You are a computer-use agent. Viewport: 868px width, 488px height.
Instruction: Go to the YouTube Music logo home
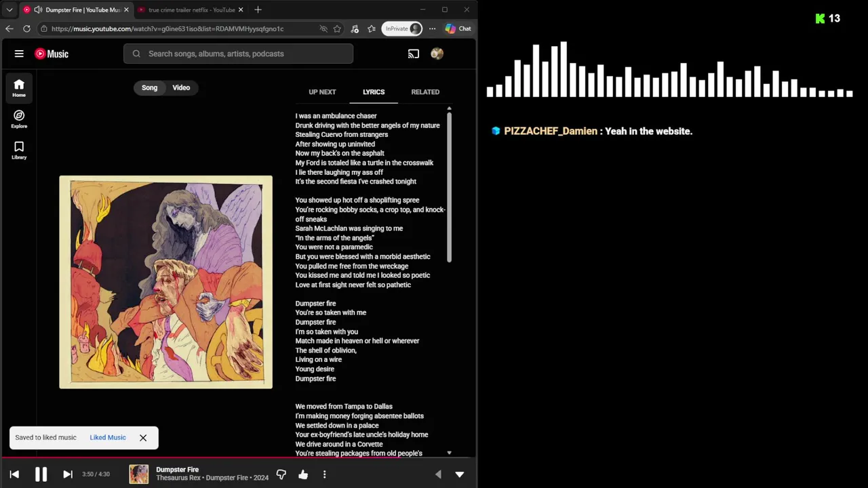coord(52,54)
